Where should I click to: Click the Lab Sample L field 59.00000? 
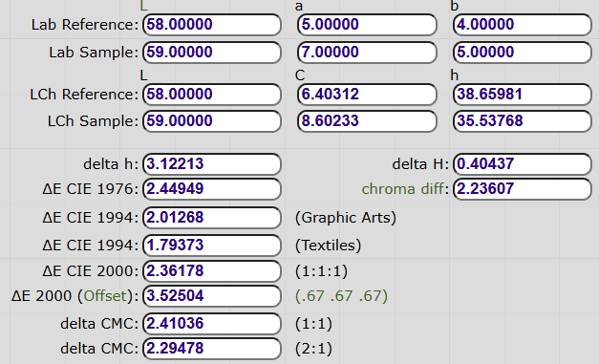pos(212,53)
